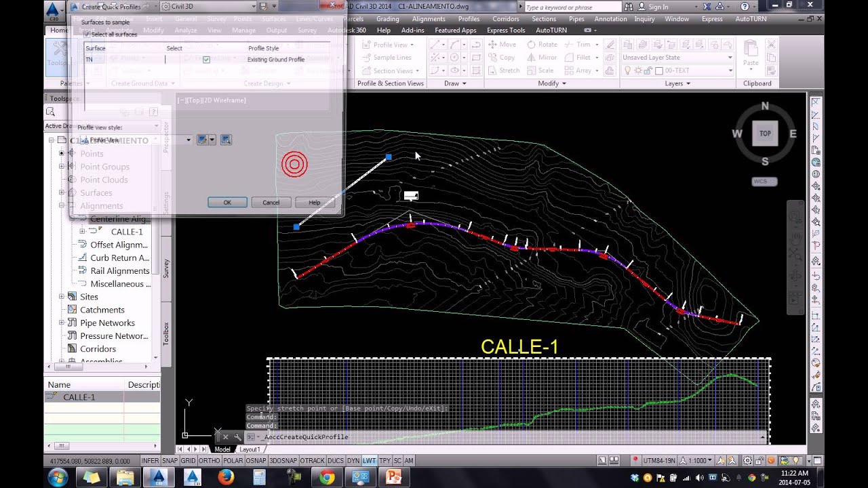Select the CALLE-1 alignment in Toolspace tree
This screenshot has height=488, width=868.
(x=127, y=232)
